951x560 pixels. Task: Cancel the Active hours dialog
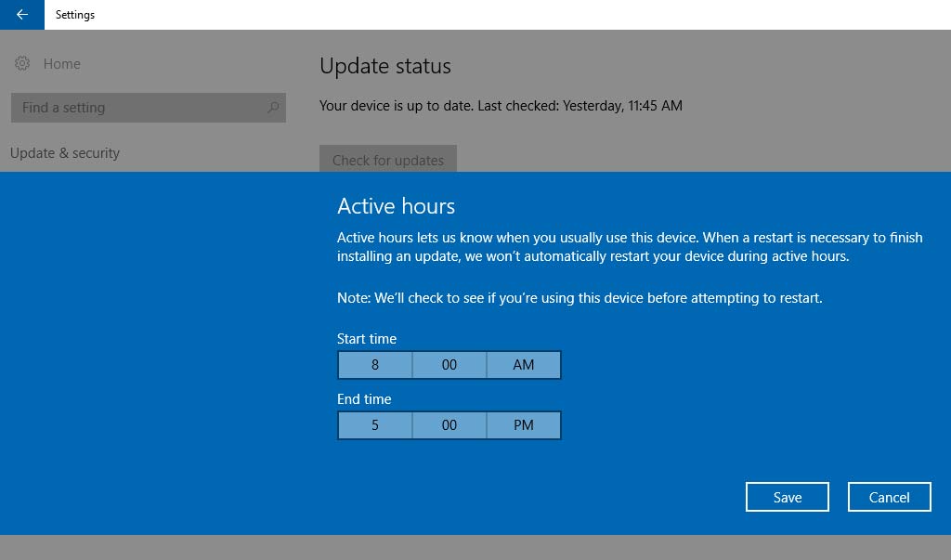coord(889,497)
